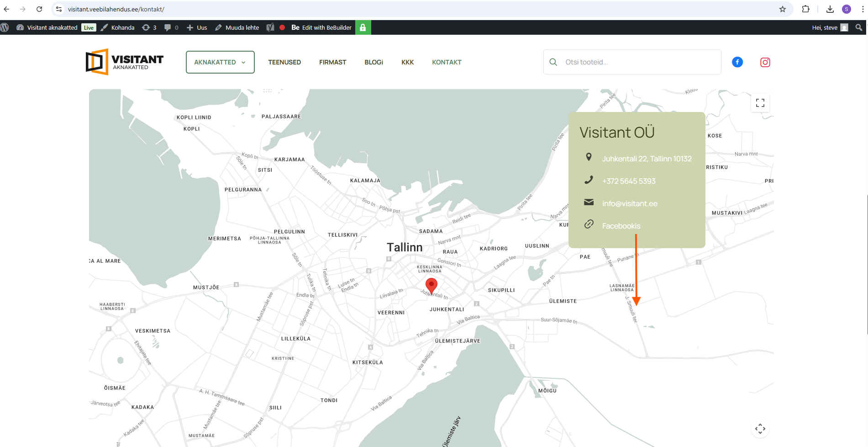This screenshot has height=447, width=868.
Task: Open browser extensions menu
Action: pyautogui.click(x=805, y=9)
